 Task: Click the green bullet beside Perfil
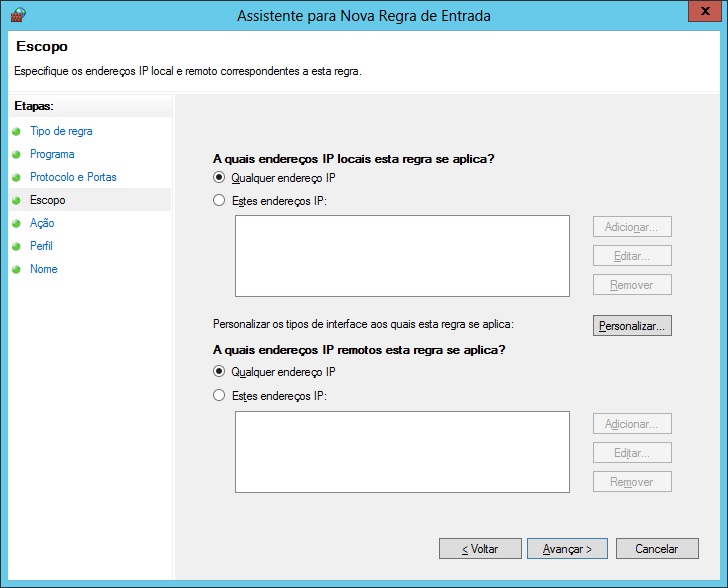pyautogui.click(x=16, y=246)
